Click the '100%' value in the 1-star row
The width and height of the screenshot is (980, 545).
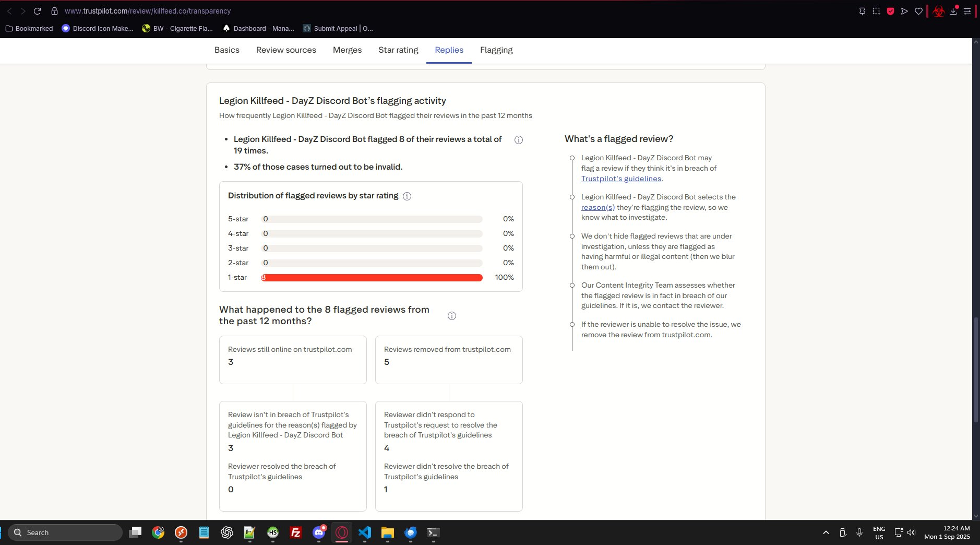504,278
